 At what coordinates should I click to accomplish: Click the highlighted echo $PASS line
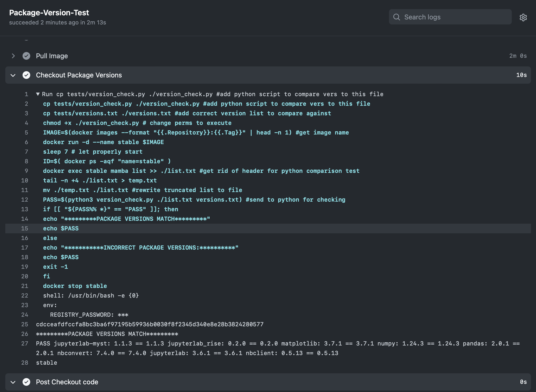[x=61, y=228]
